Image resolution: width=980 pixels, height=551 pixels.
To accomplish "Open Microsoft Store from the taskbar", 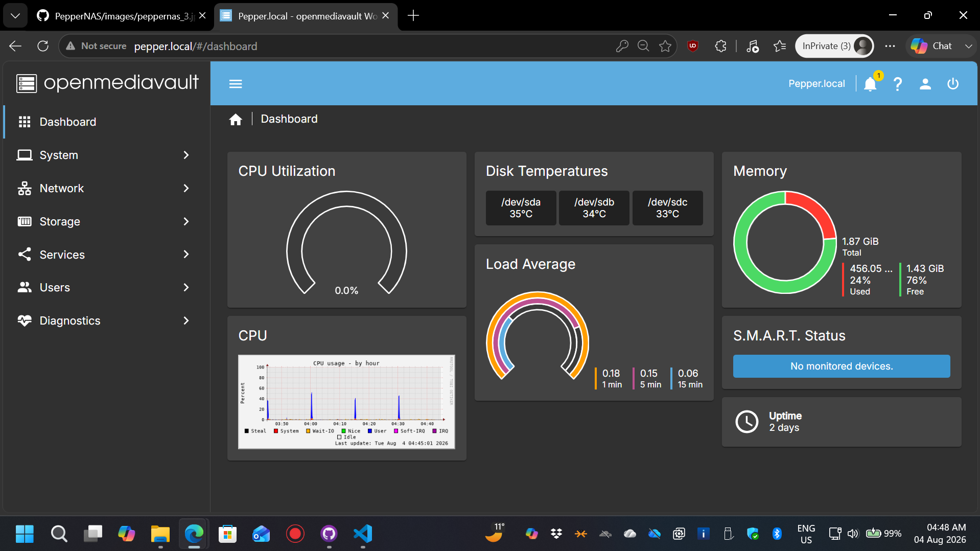I will (228, 534).
